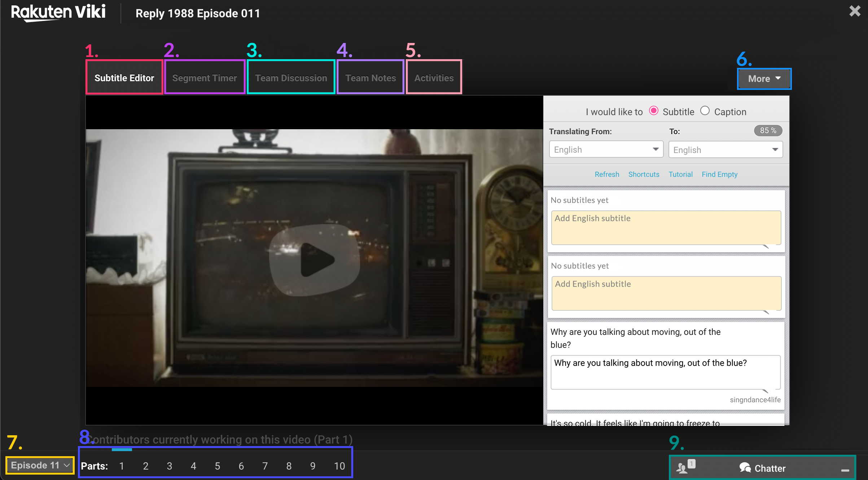Jump to Part 3
This screenshot has width=868, height=480.
[170, 466]
